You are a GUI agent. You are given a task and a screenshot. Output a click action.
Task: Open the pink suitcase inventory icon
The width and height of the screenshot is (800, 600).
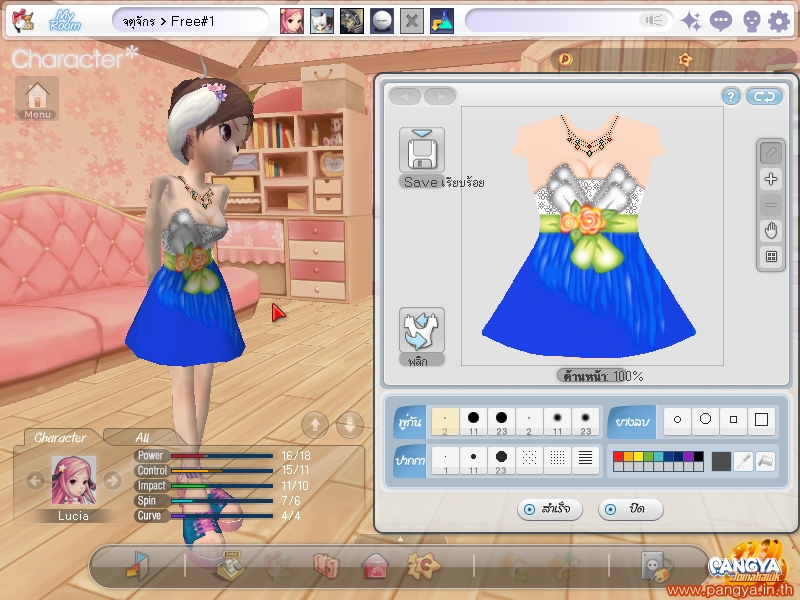[327, 565]
